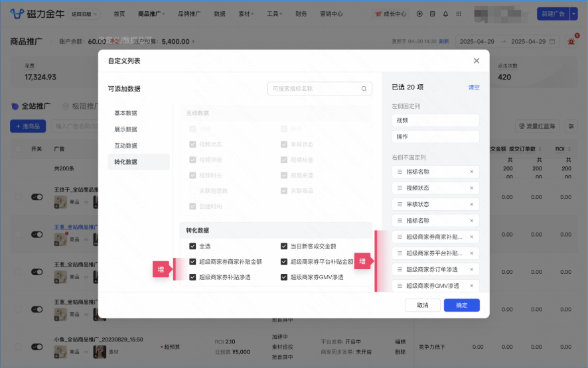Open the play-circle icon in top bar
This screenshot has height=368, width=588.
point(419,14)
